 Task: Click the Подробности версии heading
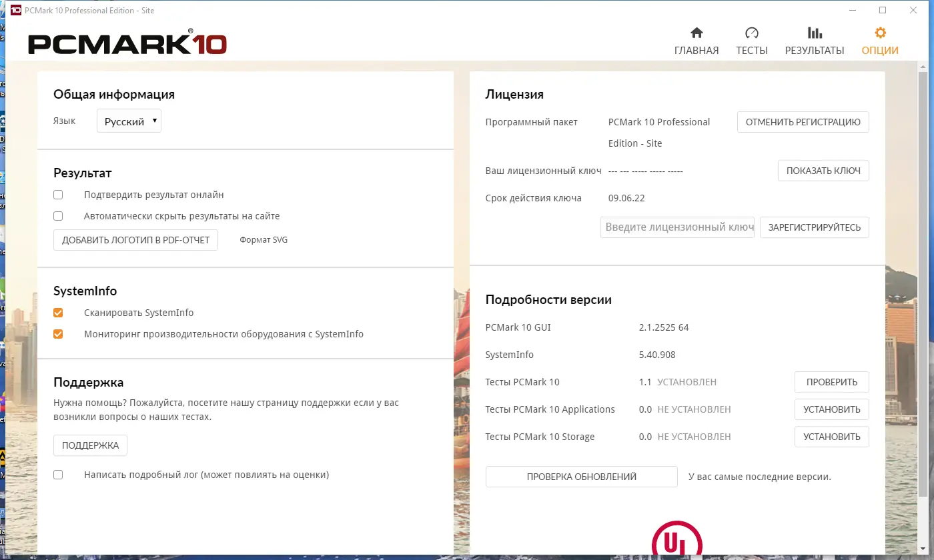[x=548, y=300]
